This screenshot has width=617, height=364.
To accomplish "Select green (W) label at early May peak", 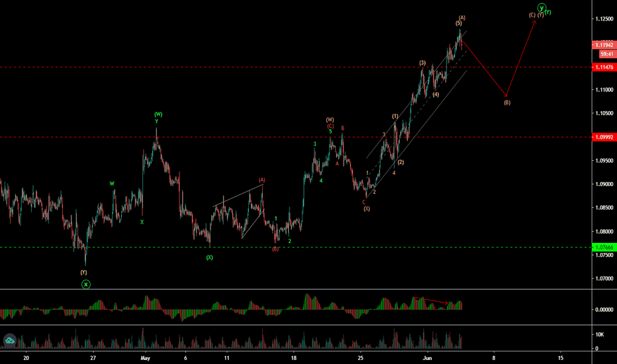I will 158,114.
